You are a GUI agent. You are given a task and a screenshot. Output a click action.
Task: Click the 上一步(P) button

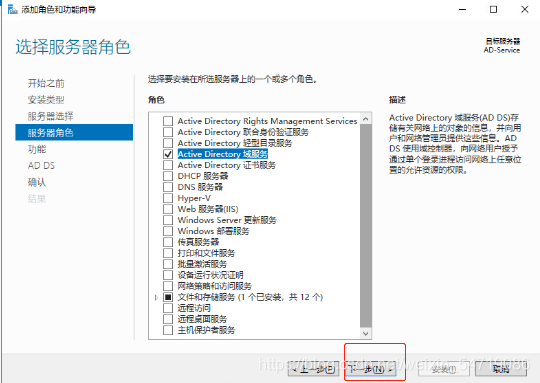tap(313, 370)
